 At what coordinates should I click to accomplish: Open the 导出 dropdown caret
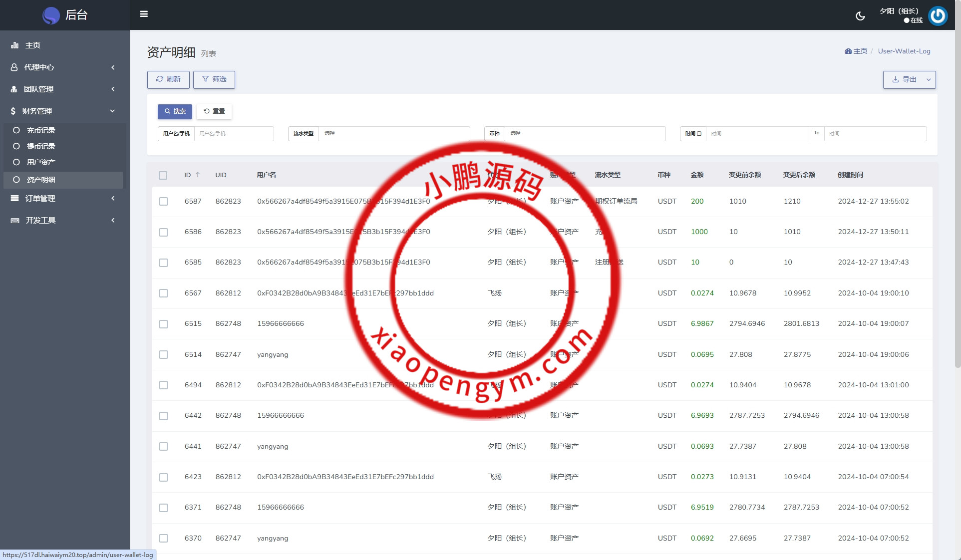pyautogui.click(x=929, y=80)
